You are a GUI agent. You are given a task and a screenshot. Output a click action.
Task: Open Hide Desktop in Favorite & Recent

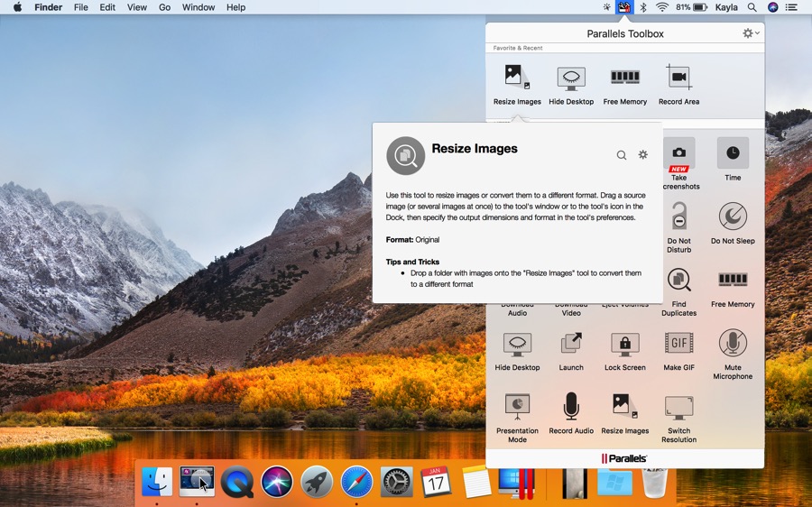571,85
